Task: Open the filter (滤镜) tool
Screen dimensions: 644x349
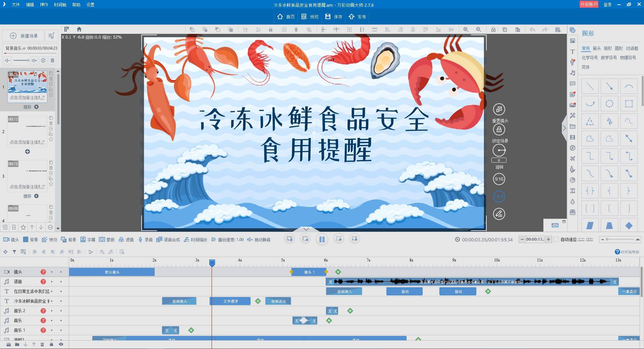Action: coord(126,239)
